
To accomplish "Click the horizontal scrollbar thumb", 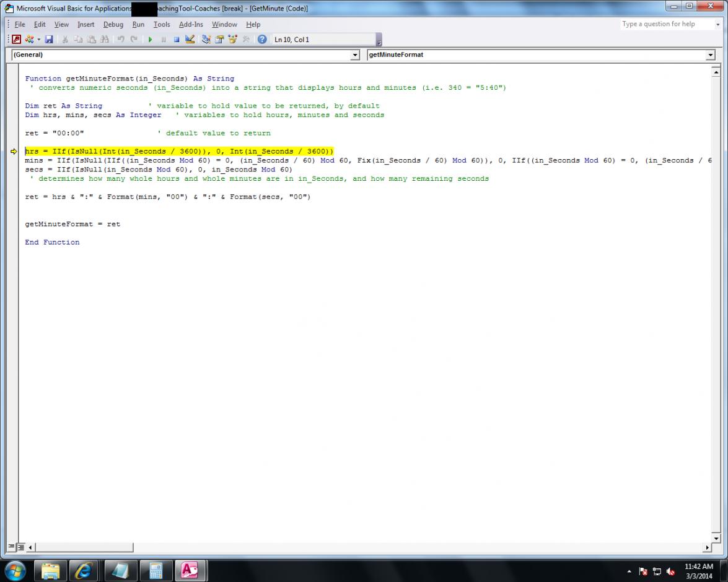I will (x=84, y=548).
